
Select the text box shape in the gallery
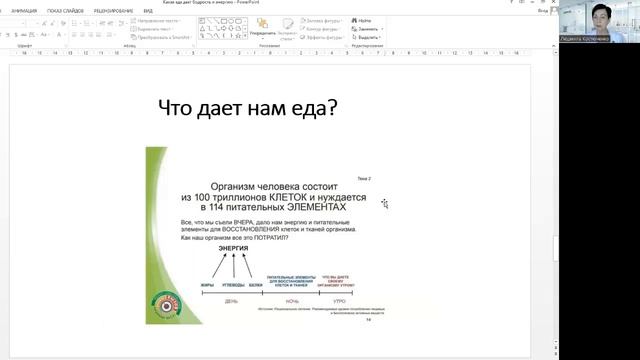202,21
